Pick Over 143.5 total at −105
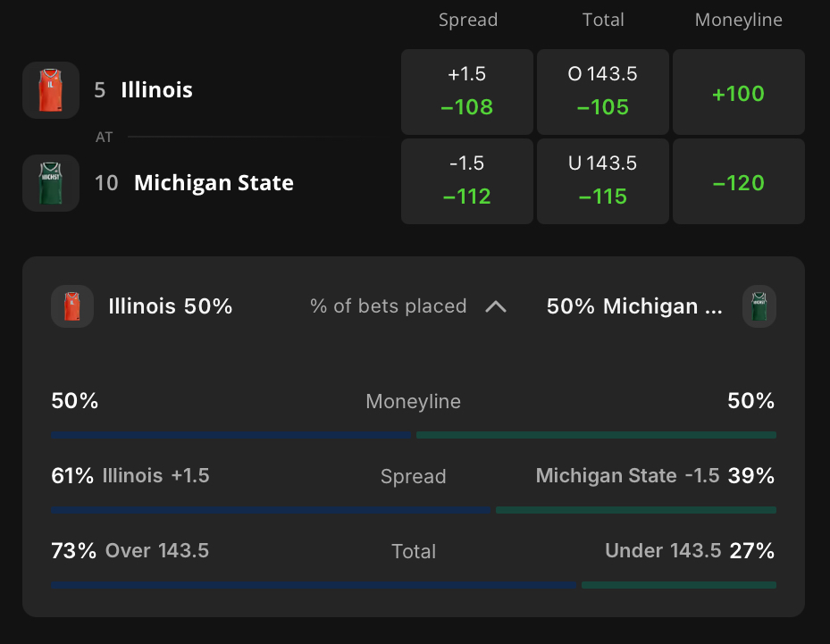The image size is (830, 644). 602,91
